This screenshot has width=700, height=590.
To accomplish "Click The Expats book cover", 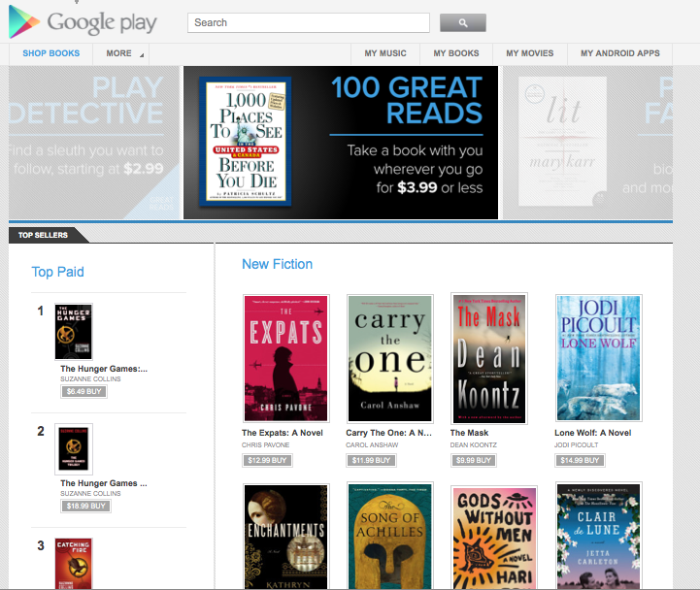I will (286, 358).
